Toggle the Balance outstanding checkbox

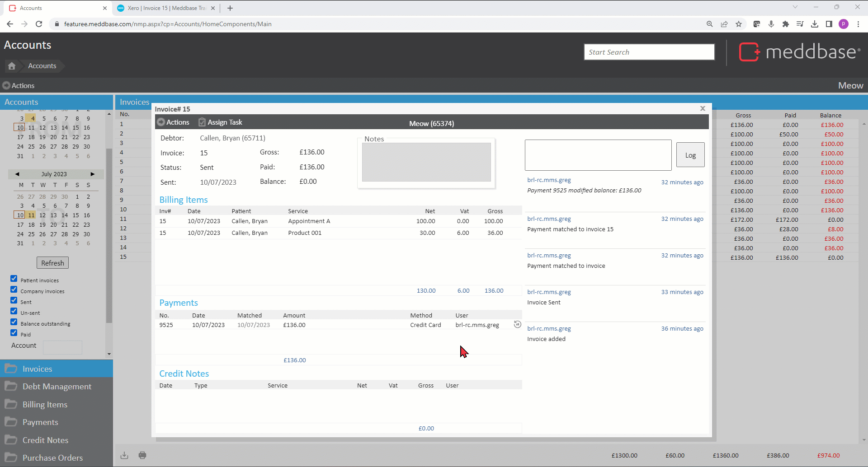14,322
